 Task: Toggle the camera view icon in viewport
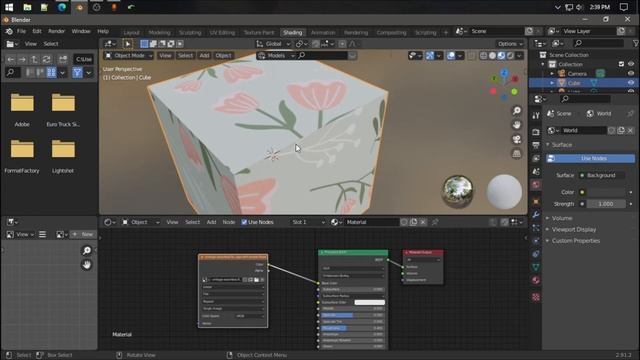(x=517, y=139)
